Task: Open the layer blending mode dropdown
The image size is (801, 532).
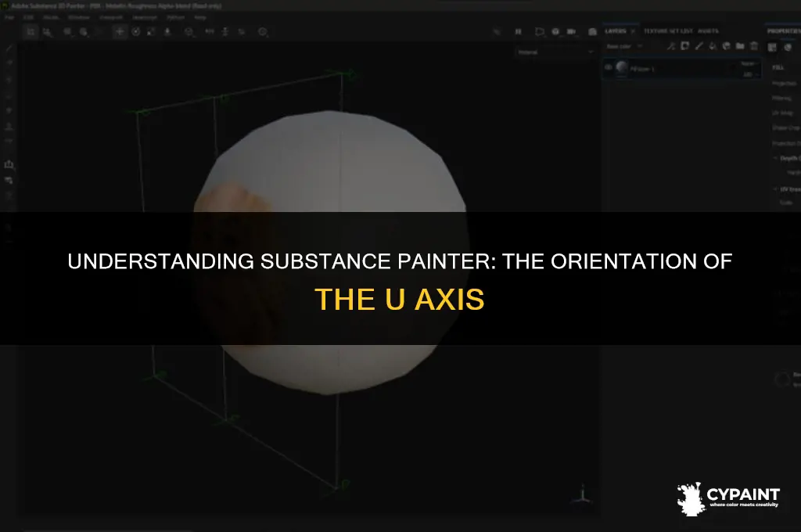Action: point(749,63)
